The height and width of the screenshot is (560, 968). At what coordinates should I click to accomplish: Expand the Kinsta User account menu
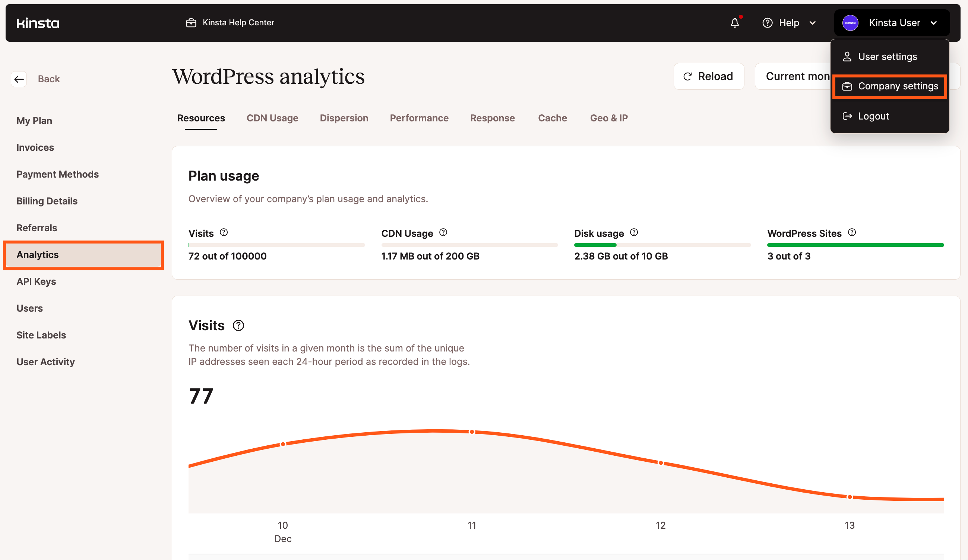[x=893, y=22]
